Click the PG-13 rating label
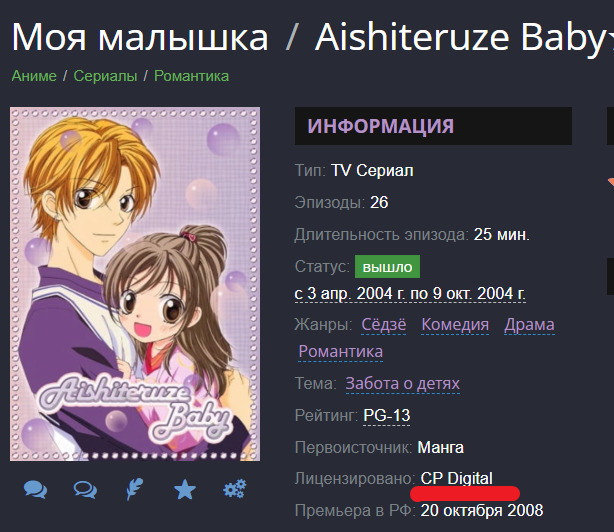This screenshot has height=532, width=614. tap(387, 415)
